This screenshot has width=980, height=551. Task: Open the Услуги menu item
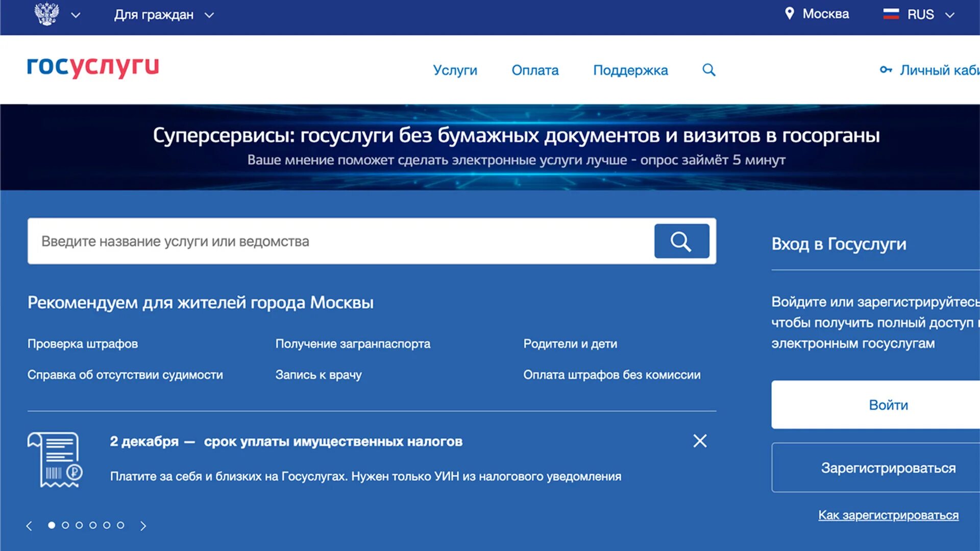tap(455, 70)
